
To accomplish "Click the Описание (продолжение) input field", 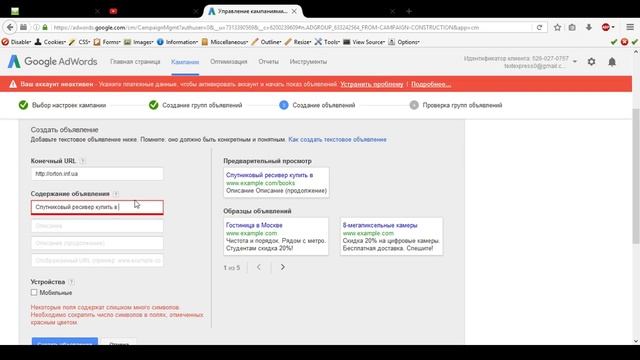I will pyautogui.click(x=97, y=243).
